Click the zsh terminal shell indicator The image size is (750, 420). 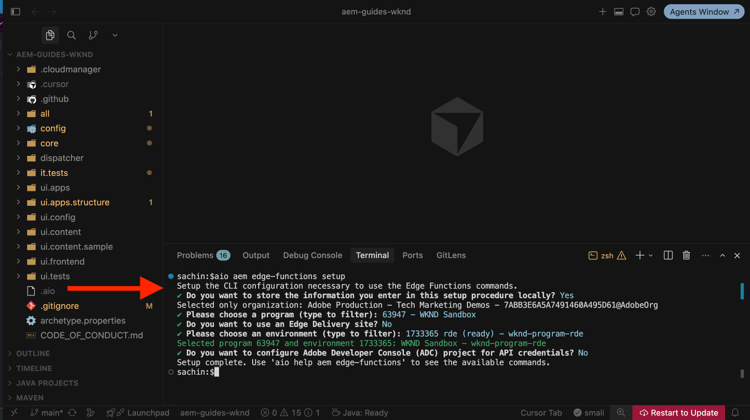(x=607, y=255)
